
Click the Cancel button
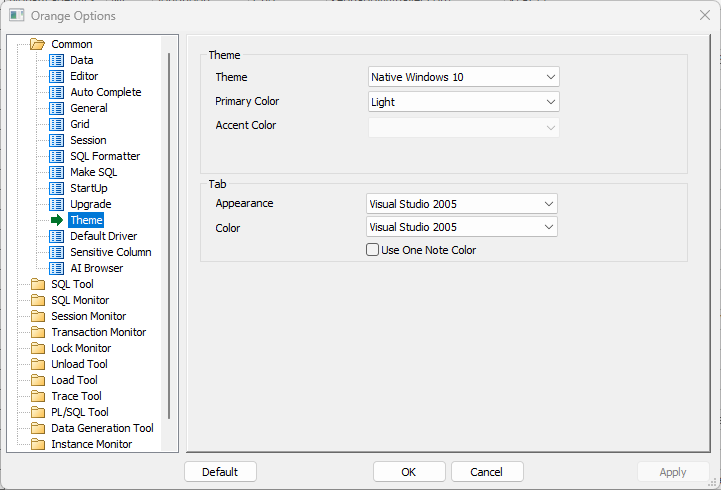pos(487,472)
